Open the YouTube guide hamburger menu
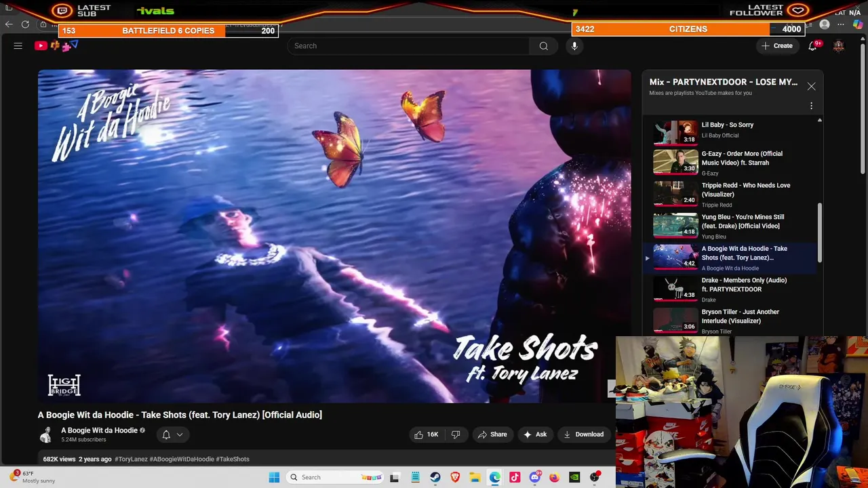Image resolution: width=868 pixels, height=488 pixels. (x=18, y=46)
